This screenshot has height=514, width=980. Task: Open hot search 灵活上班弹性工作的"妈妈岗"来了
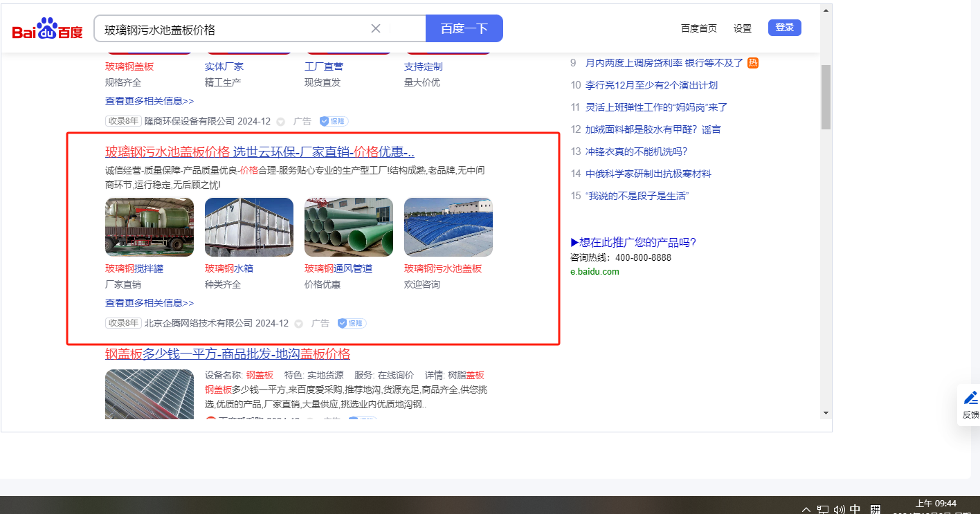coord(657,107)
